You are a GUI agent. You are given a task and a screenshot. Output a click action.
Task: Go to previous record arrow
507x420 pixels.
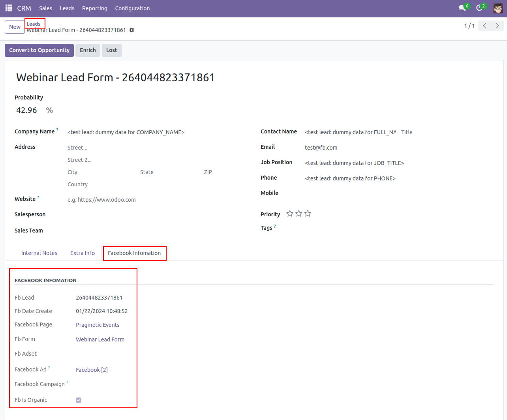(x=484, y=26)
